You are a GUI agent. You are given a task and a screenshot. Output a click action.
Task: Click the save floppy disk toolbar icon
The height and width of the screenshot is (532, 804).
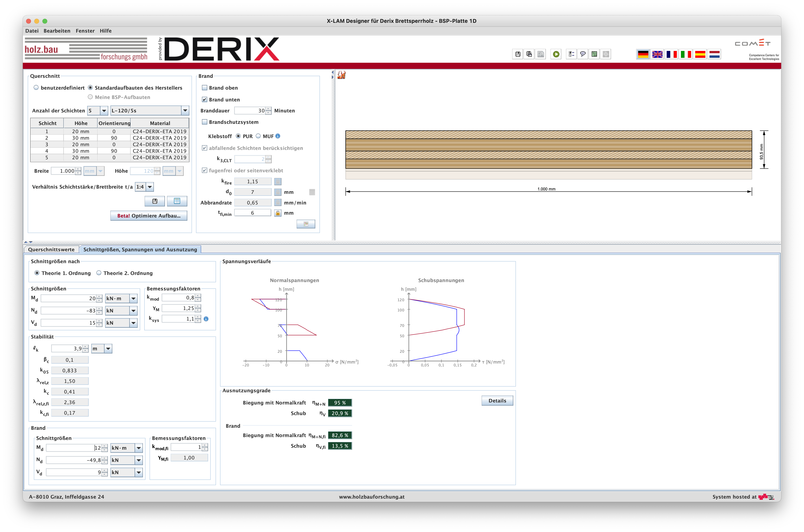tap(518, 54)
